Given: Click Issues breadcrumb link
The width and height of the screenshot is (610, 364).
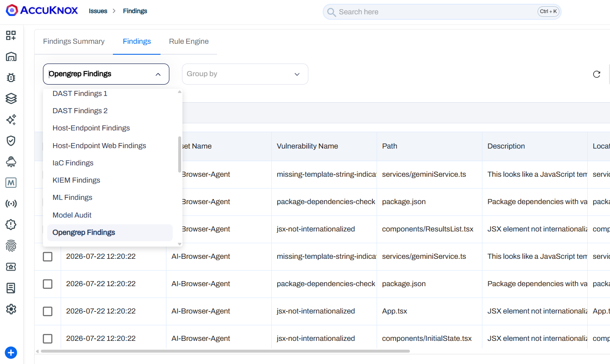Looking at the screenshot, I should [x=98, y=11].
